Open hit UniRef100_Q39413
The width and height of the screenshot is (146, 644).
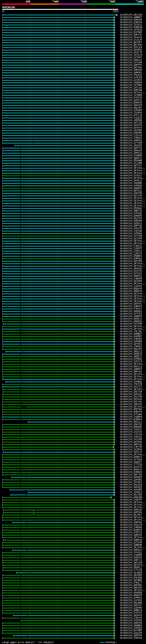click(131, 492)
